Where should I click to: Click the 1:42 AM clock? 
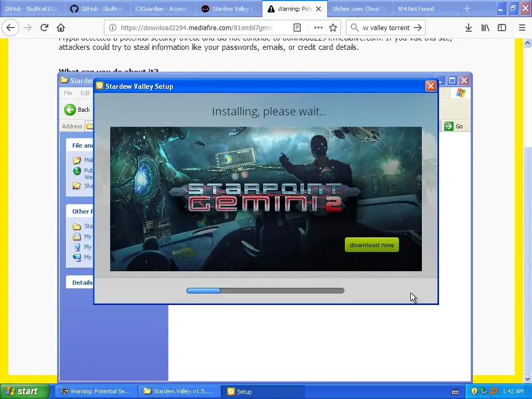click(513, 392)
